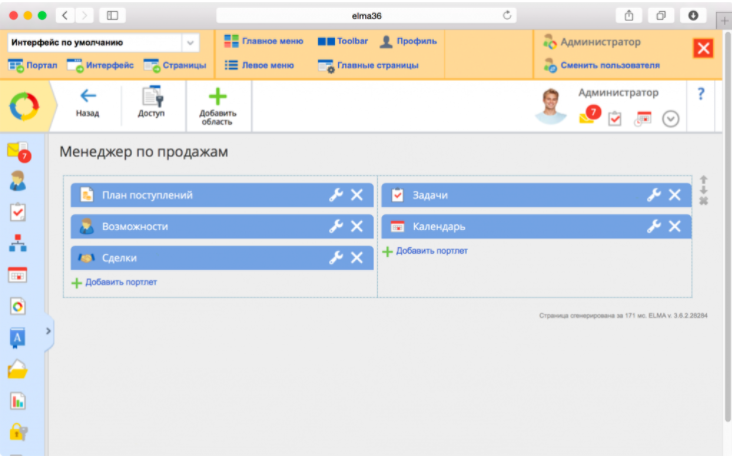The height and width of the screenshot is (458, 732).
Task: Open Профиль editor
Action: [x=408, y=41]
